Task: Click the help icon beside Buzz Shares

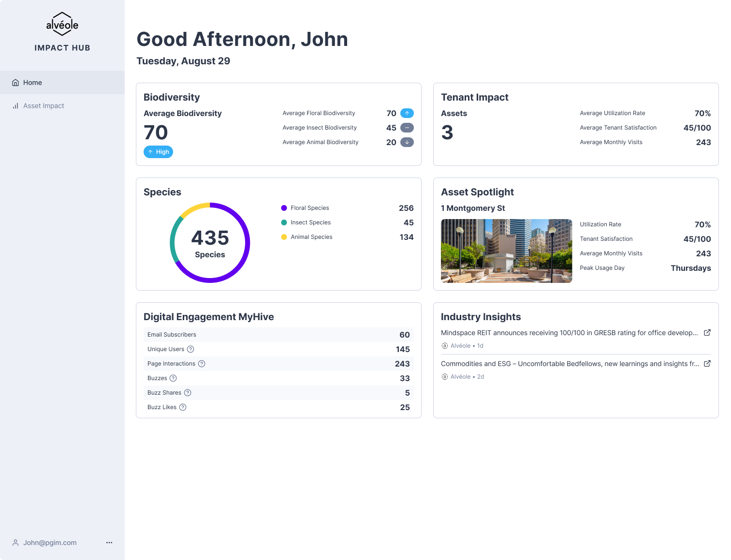Action: tap(188, 393)
